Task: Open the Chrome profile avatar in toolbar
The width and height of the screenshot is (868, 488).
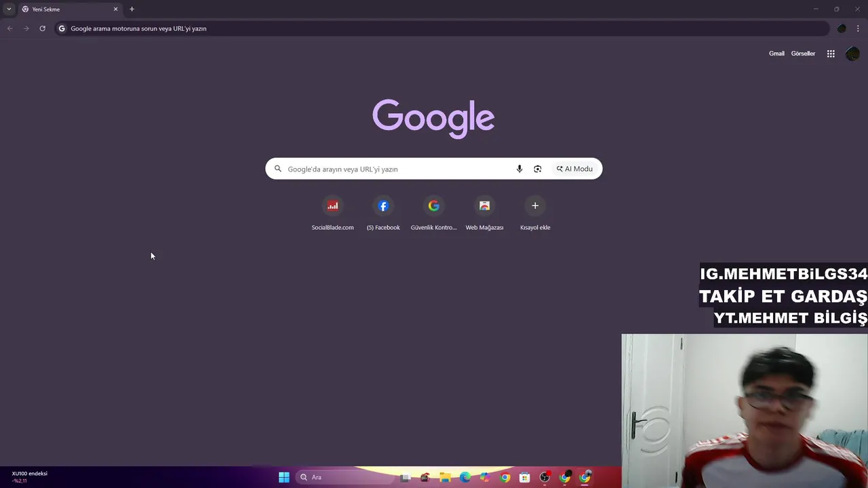Action: 842,28
